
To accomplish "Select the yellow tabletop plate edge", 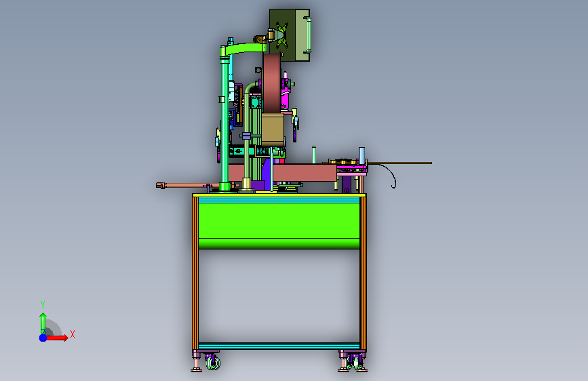I will click(279, 195).
